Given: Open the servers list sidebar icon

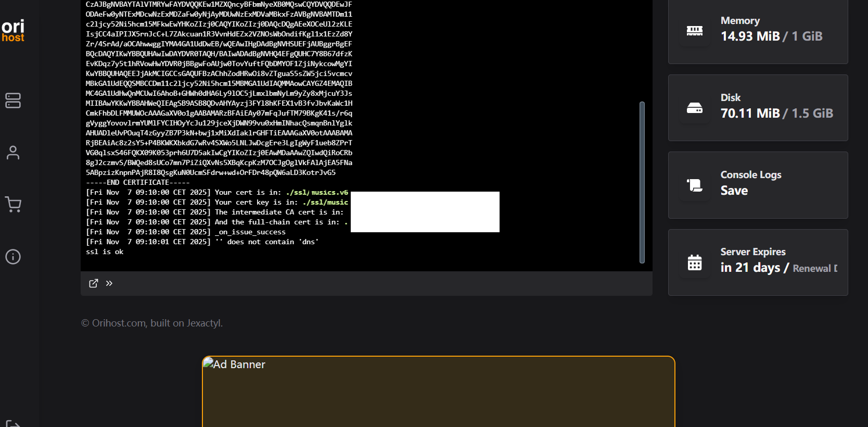Looking at the screenshot, I should point(13,101).
